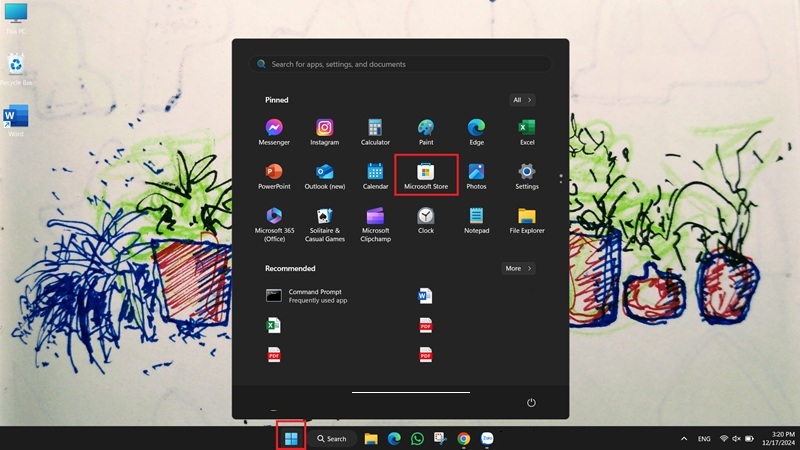The height and width of the screenshot is (450, 800).
Task: Click the Power button
Action: (531, 402)
